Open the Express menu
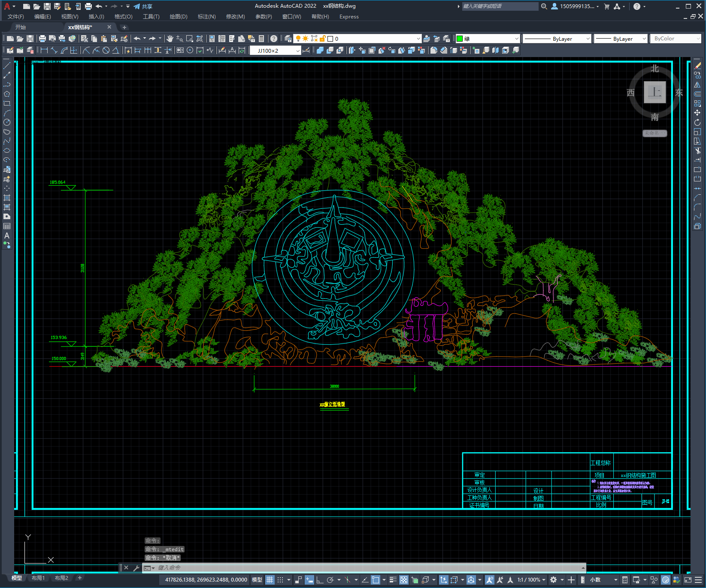The image size is (706, 588). tap(349, 17)
